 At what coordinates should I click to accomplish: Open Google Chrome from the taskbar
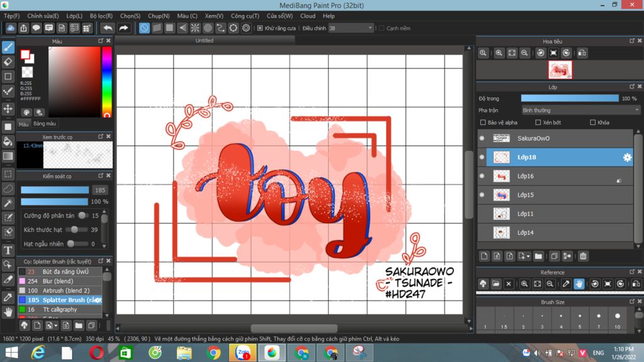click(x=214, y=353)
